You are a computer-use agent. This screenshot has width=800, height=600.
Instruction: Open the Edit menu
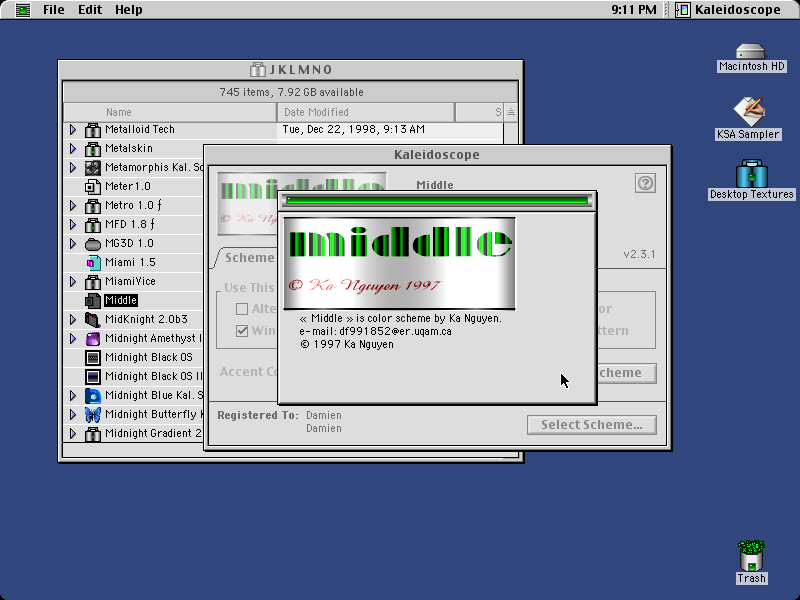coord(90,10)
